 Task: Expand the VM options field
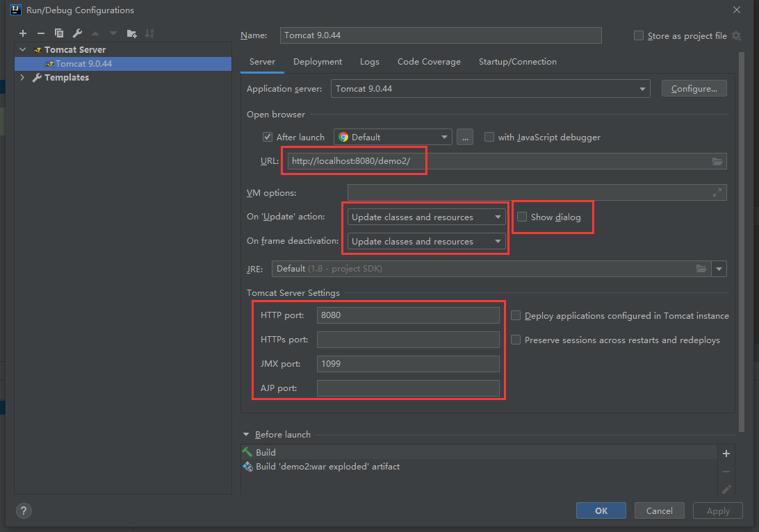(x=717, y=192)
